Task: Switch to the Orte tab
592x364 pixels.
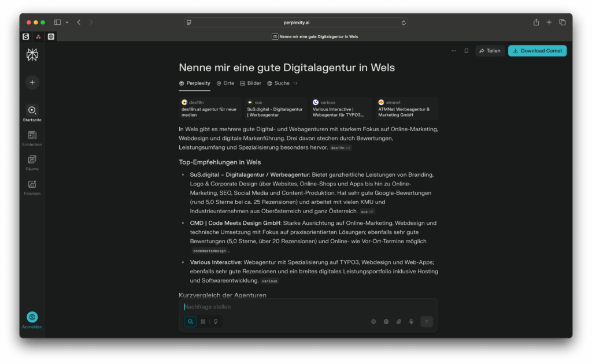Action: point(225,83)
